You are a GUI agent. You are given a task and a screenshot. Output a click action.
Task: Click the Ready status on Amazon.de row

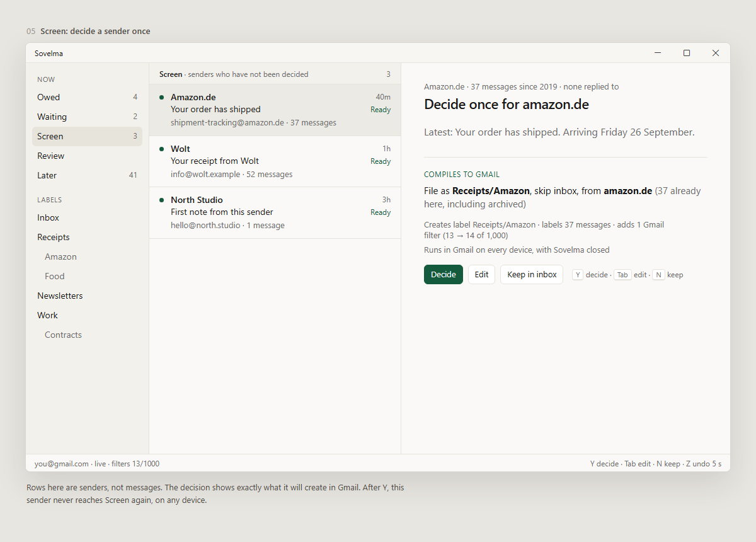click(381, 110)
